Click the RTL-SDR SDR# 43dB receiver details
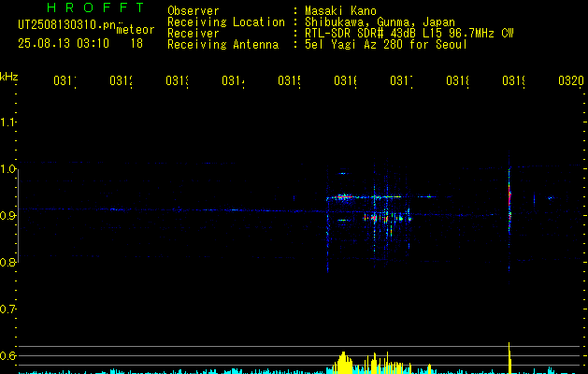Screen dimensions: 588x374 [x=409, y=34]
